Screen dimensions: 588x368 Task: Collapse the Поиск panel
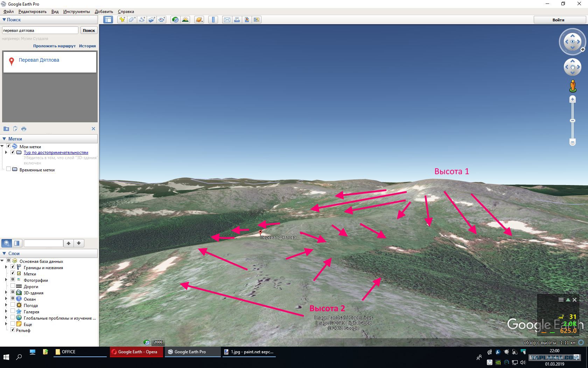pyautogui.click(x=4, y=20)
